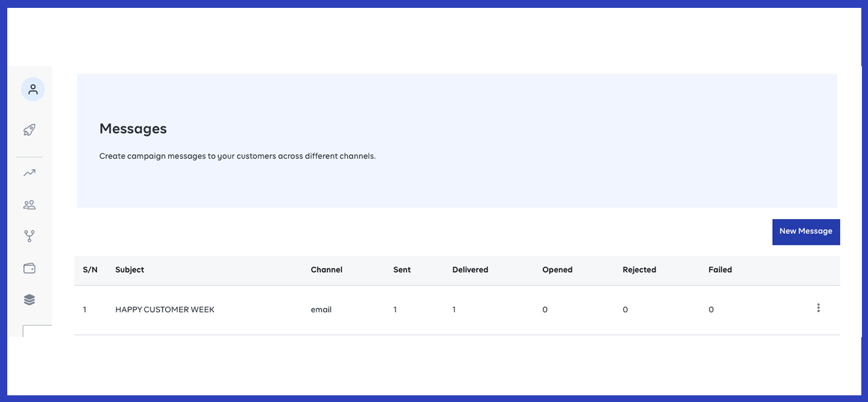The image size is (868, 402).
Task: Click the Sent column header
Action: click(x=402, y=270)
